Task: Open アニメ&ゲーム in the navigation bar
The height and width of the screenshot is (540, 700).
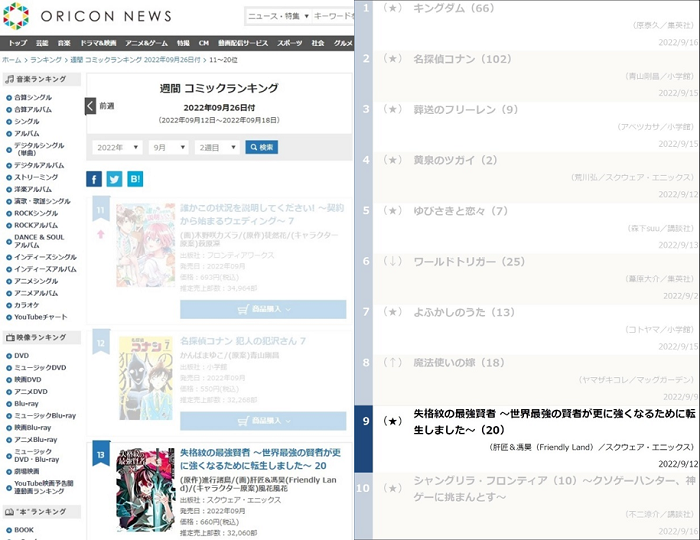Action: click(146, 43)
